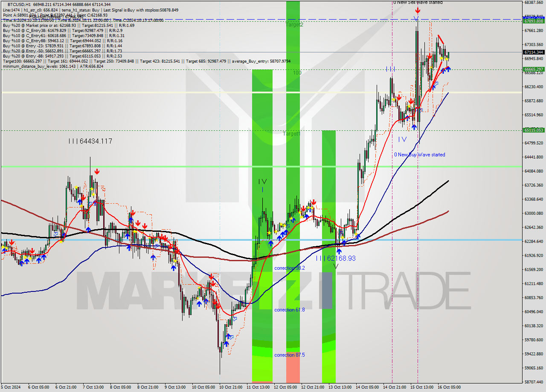This screenshot has height=392, width=546.
Task: Select the '7 Oct 13:00' time label
Action: [93, 387]
